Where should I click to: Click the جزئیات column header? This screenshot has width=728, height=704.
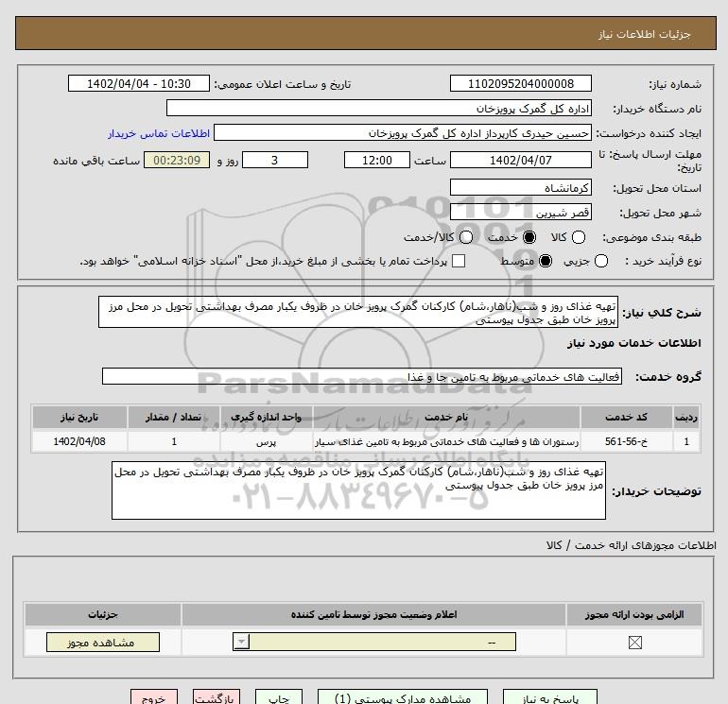(103, 614)
